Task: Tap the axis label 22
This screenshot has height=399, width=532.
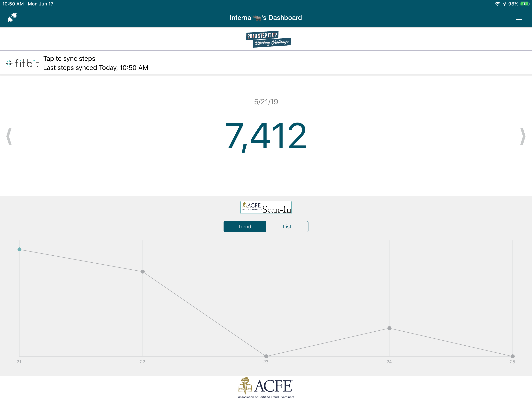Action: click(x=142, y=362)
